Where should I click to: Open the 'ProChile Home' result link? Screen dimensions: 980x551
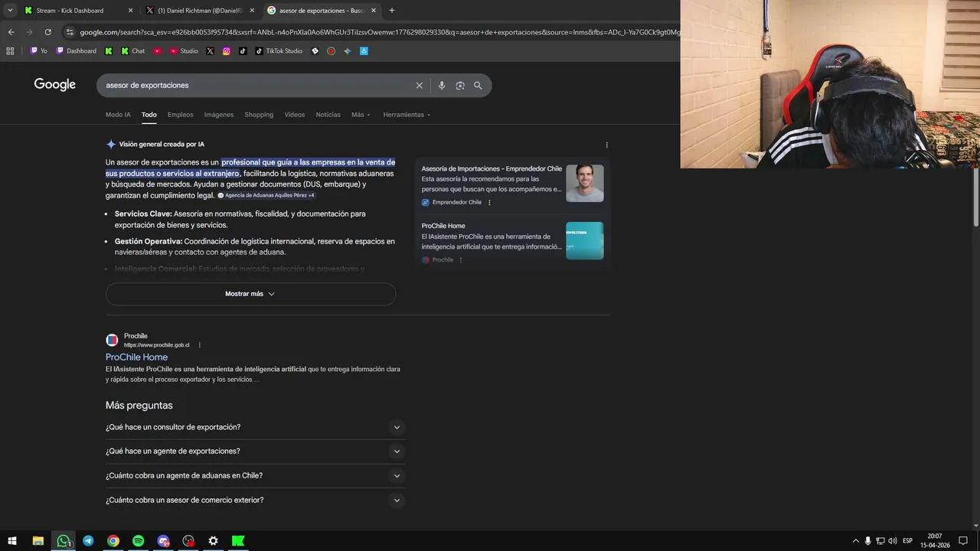pos(136,357)
